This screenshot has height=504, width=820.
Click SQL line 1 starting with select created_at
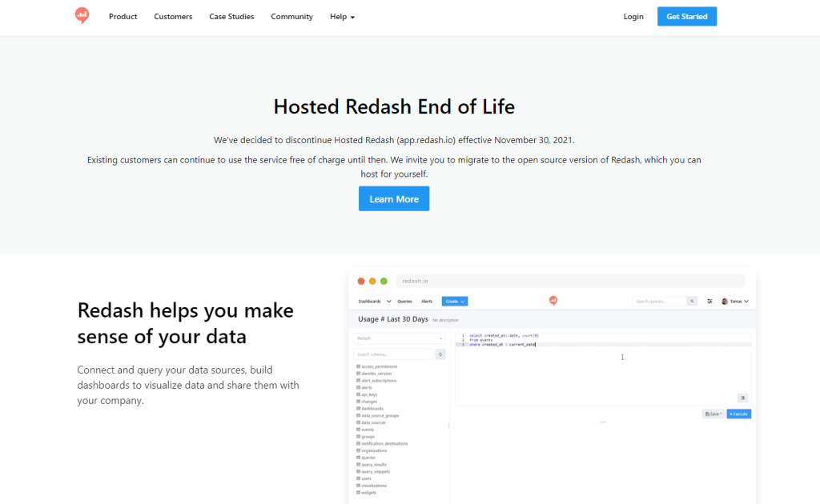504,336
